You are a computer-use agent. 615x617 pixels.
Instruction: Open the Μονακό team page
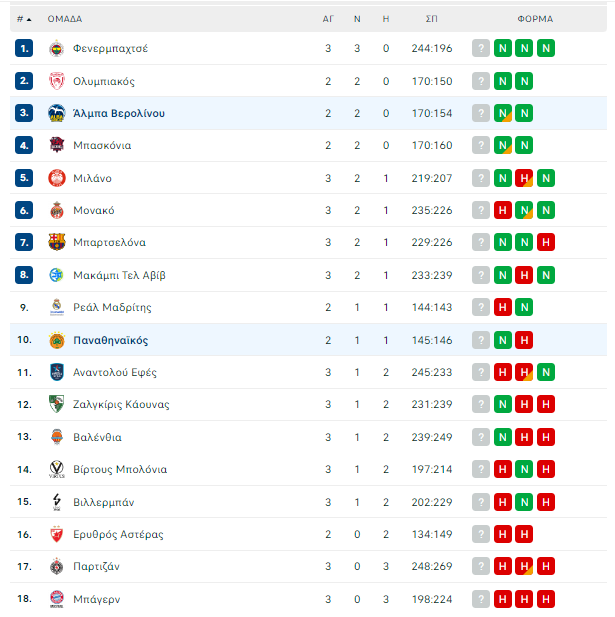click(x=93, y=210)
